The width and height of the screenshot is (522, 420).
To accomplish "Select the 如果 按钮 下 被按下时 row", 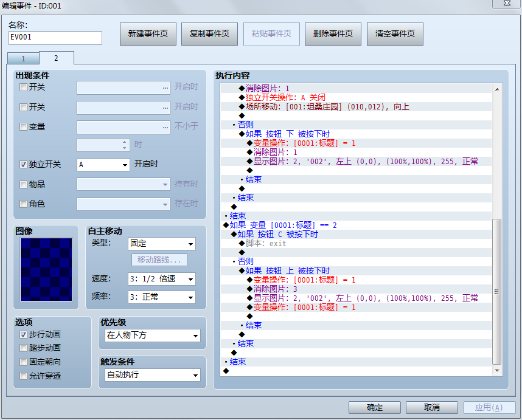I will click(x=356, y=134).
